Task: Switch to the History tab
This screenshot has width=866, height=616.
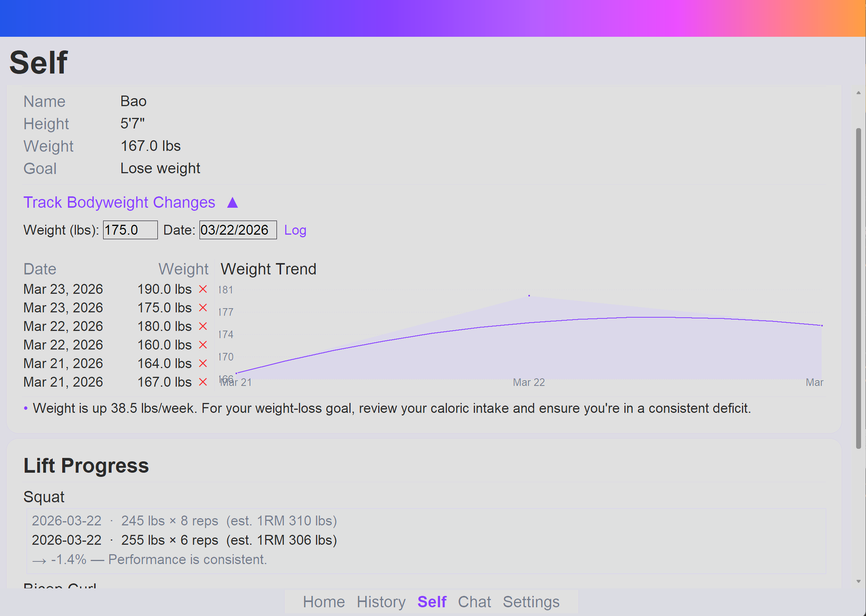Action: (381, 602)
